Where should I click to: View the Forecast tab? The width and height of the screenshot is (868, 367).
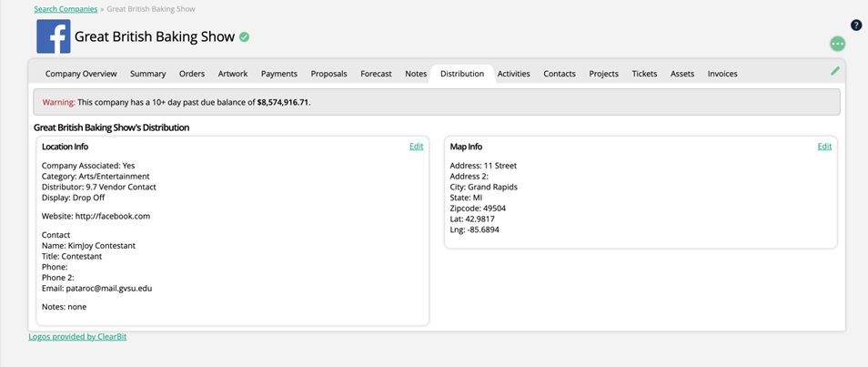tap(377, 74)
